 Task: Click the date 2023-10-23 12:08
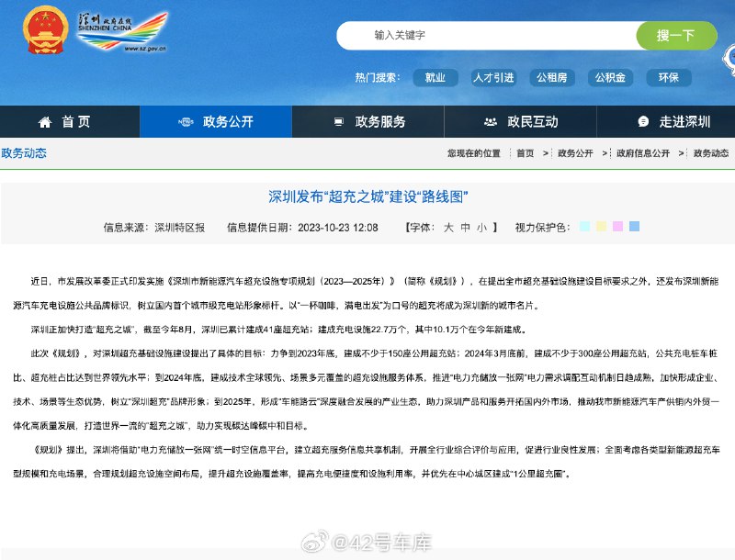point(338,228)
